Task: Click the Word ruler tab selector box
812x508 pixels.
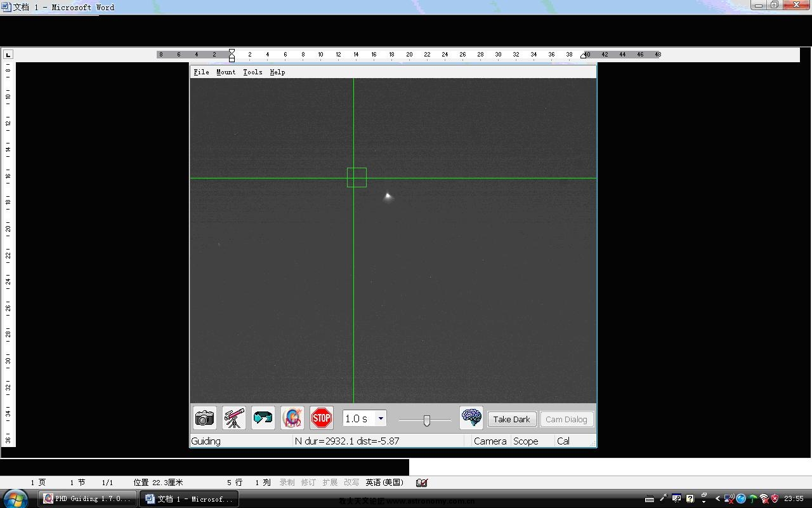Action: tap(8, 55)
